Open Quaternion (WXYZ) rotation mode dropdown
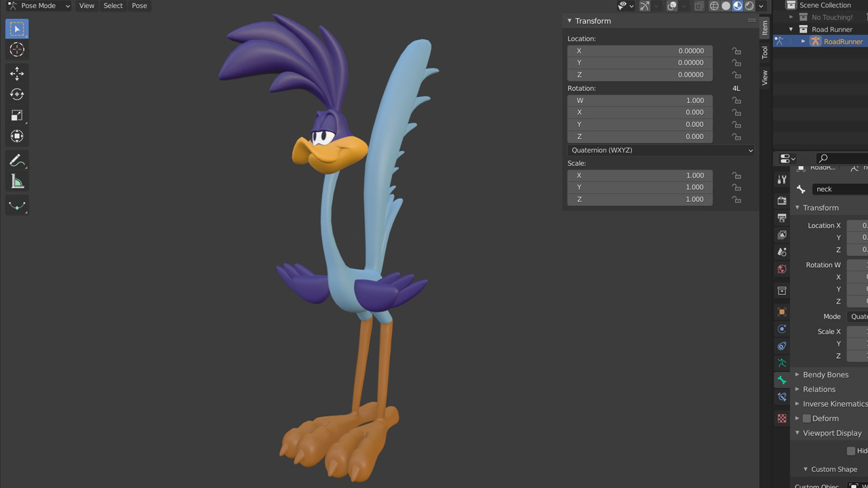The image size is (868, 488). pos(660,150)
